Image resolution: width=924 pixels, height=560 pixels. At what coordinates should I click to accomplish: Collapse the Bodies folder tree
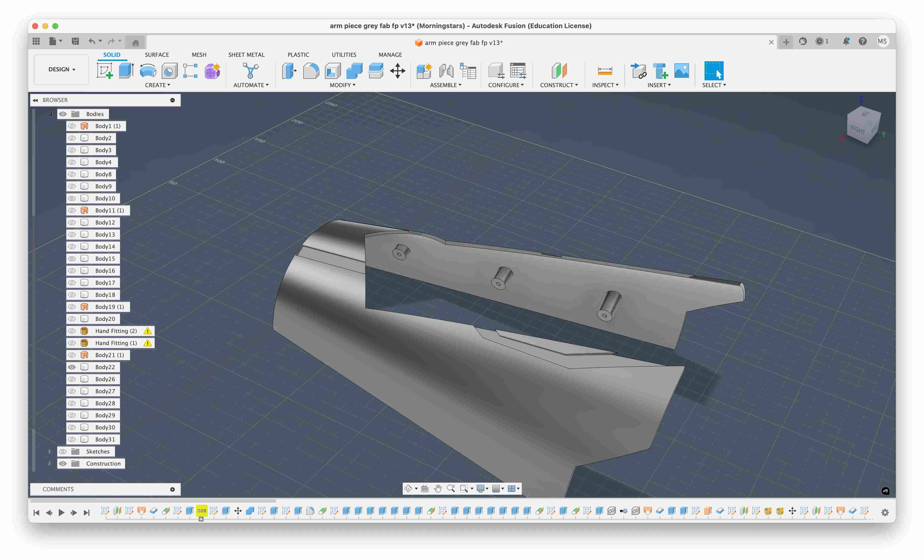[x=50, y=114]
